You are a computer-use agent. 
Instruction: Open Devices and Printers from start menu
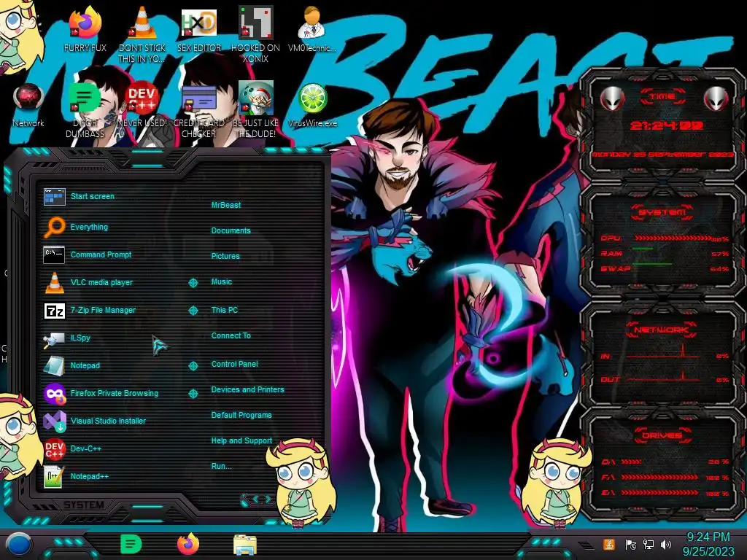247,389
